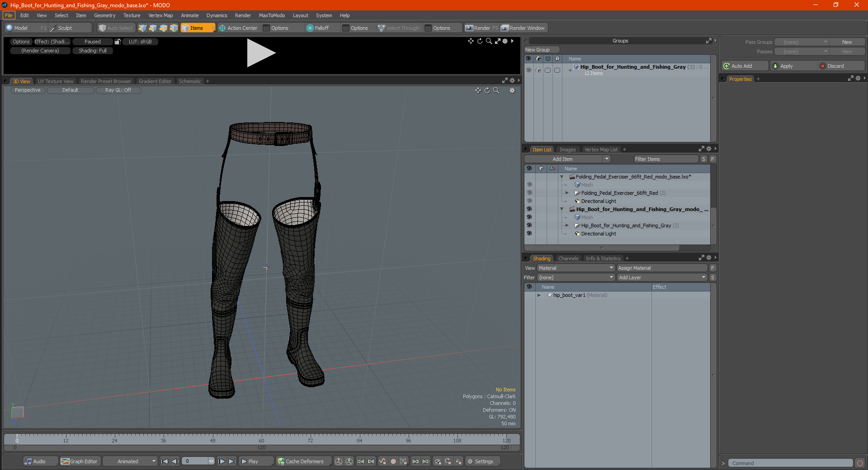The image size is (868, 470).
Task: Open Pass Groups (none) dropdown
Action: point(802,42)
